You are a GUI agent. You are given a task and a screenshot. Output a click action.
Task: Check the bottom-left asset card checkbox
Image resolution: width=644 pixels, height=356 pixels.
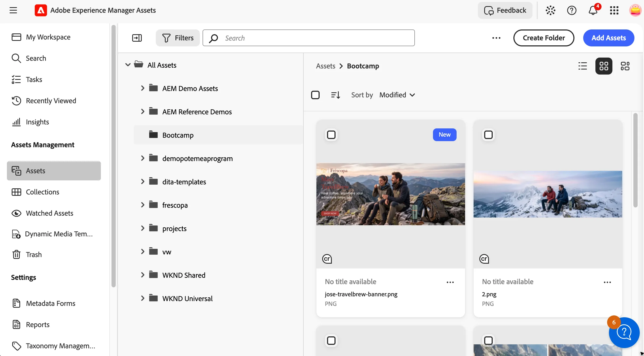pyautogui.click(x=331, y=341)
